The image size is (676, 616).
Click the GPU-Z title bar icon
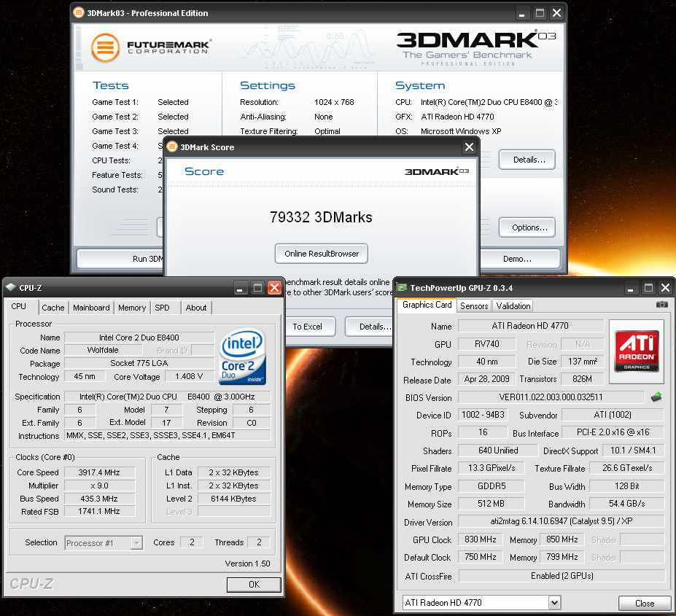pos(402,287)
